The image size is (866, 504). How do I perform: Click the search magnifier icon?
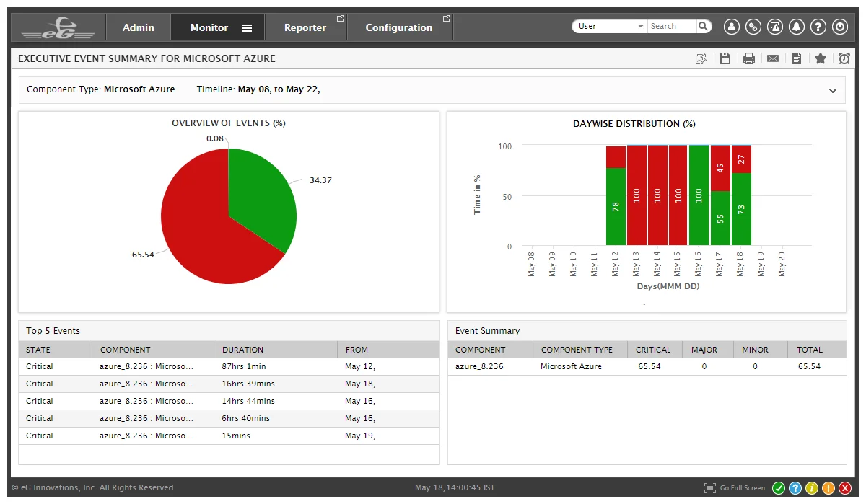[704, 26]
